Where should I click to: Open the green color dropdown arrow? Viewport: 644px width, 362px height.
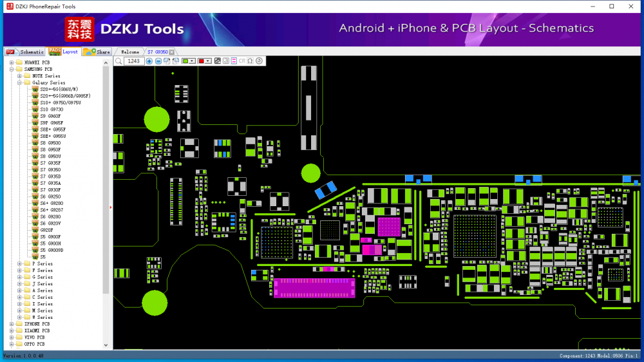pos(193,61)
